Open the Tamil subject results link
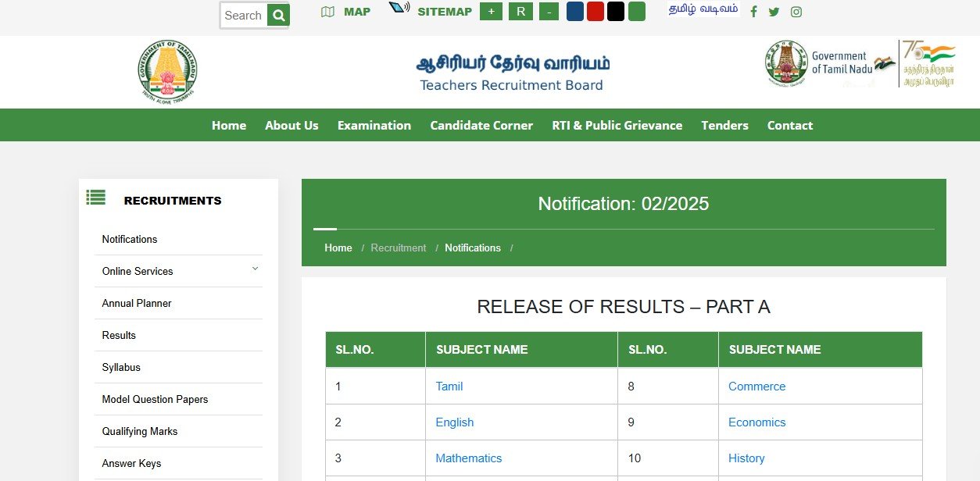980x481 pixels. 449,386
